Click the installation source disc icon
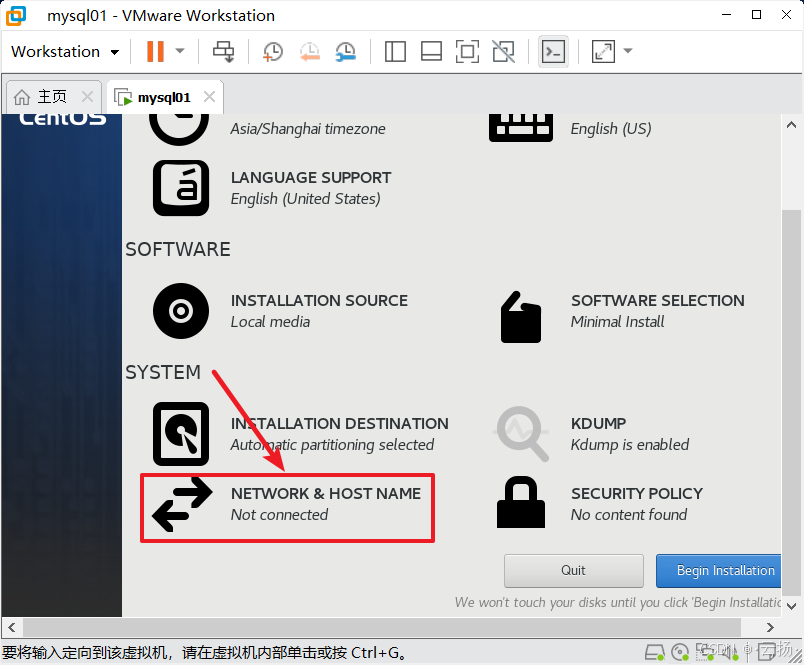The image size is (804, 665). tap(181, 311)
